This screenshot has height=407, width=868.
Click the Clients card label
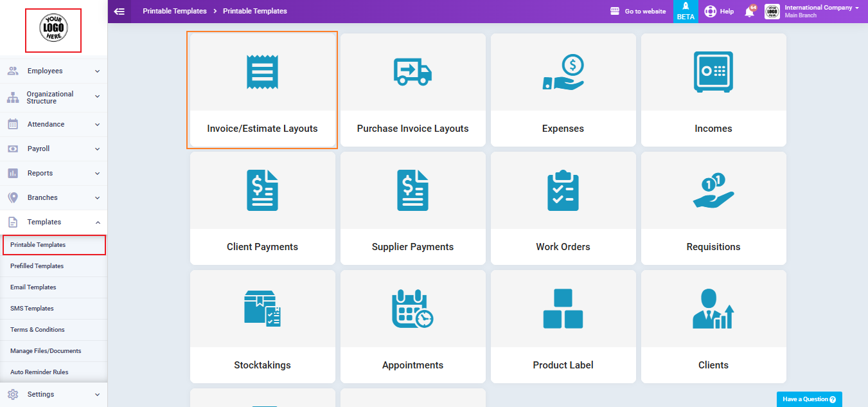coord(713,365)
